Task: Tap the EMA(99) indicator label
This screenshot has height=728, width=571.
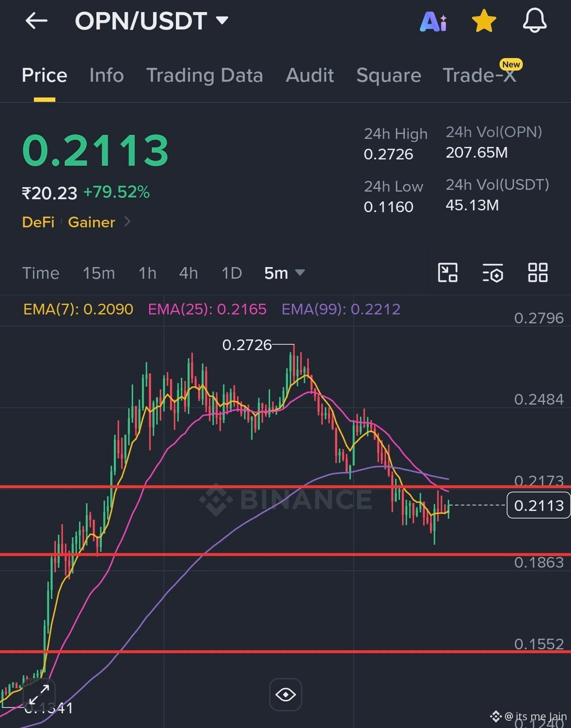Action: pos(341,309)
